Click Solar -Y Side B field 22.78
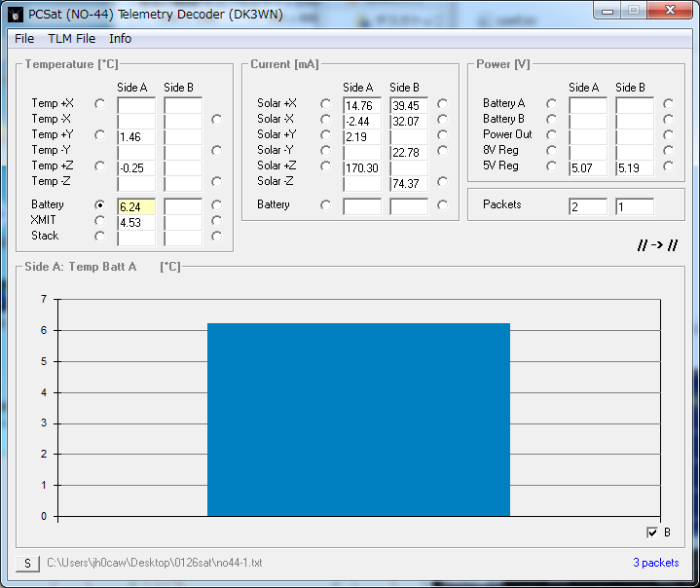 pyautogui.click(x=409, y=152)
